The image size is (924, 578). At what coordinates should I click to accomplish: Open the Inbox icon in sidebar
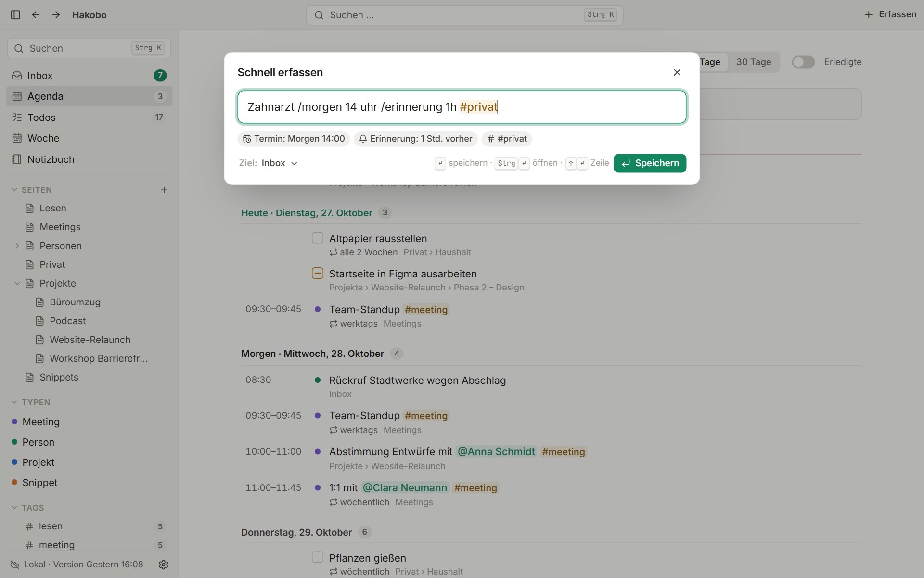pos(17,76)
